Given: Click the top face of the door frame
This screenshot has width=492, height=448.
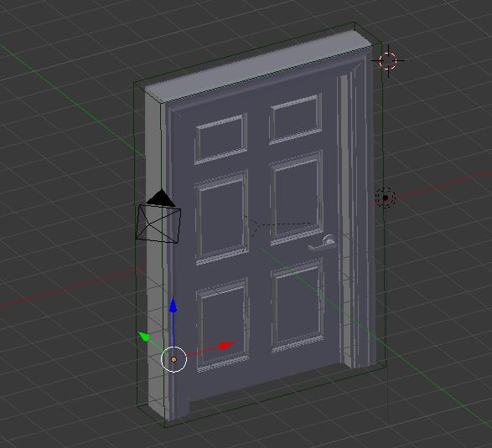Looking at the screenshot, I should (x=258, y=67).
